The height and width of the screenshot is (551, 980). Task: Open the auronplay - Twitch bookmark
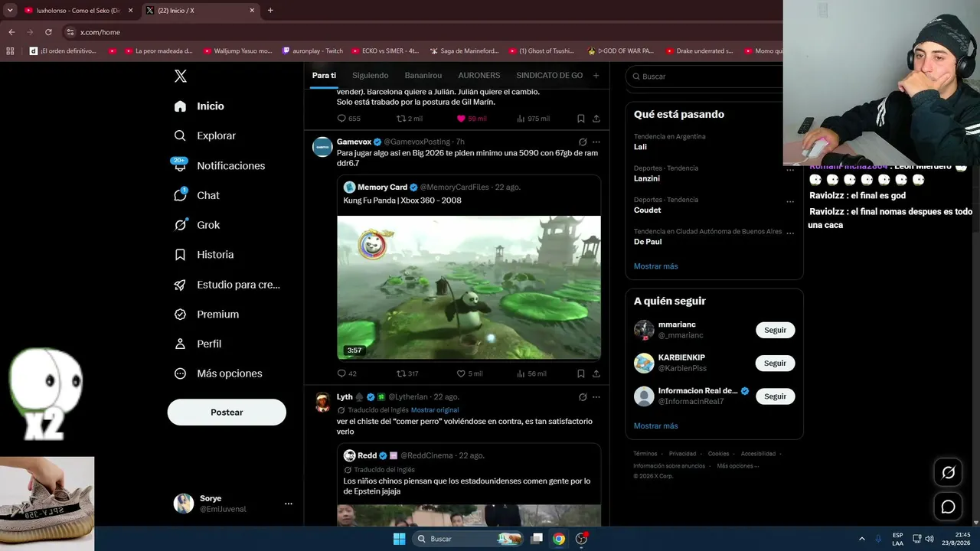[x=312, y=51]
